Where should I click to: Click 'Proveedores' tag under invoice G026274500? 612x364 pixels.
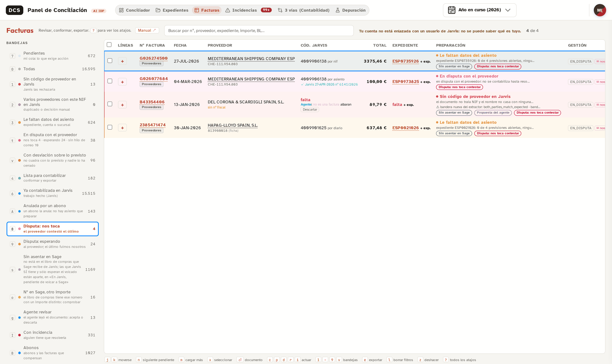pos(152,64)
